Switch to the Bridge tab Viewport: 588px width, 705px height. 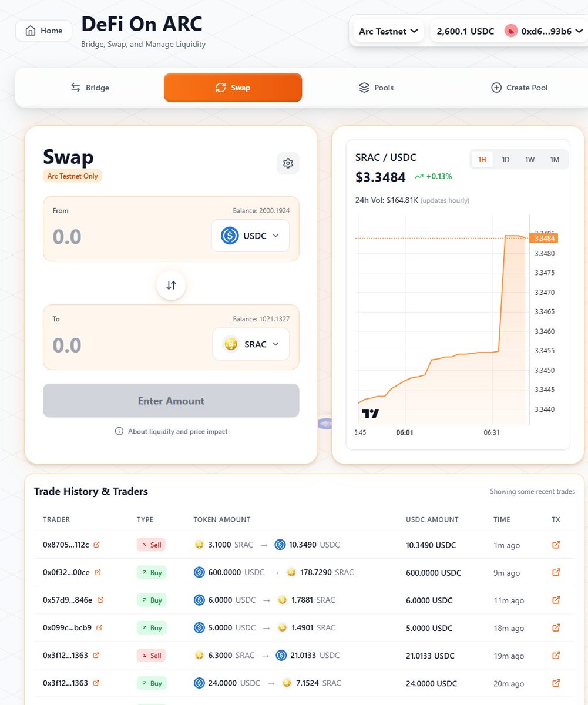(90, 88)
